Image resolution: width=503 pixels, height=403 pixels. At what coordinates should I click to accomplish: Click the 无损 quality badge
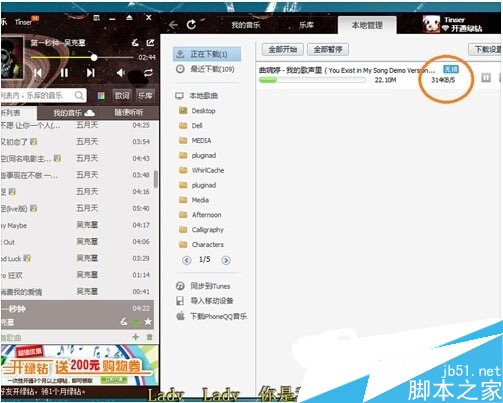pos(451,69)
